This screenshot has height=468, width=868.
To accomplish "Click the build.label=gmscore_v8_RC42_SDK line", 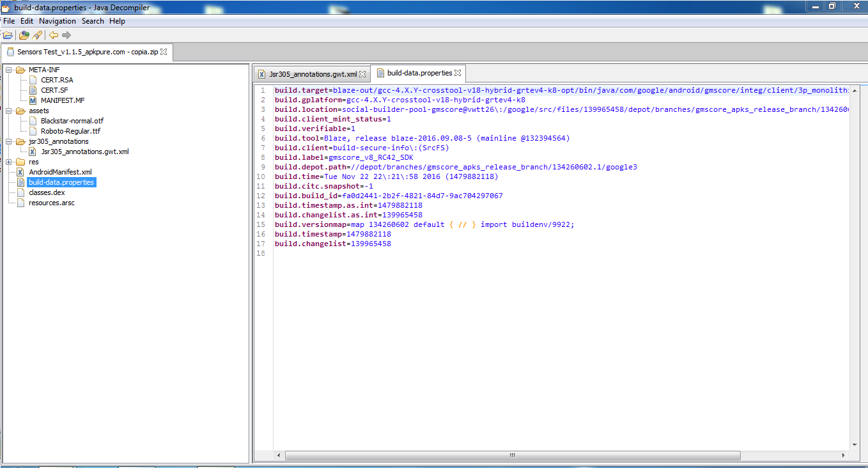I will (x=344, y=157).
